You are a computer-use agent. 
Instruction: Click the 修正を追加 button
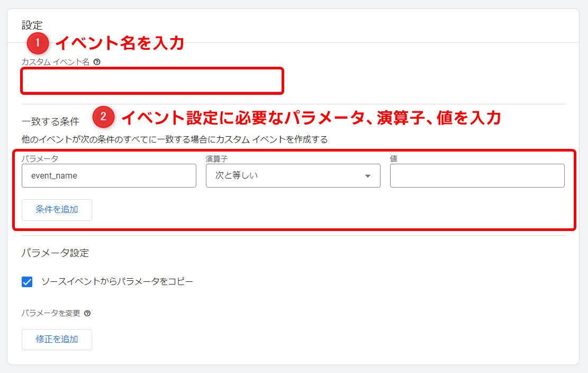(x=57, y=339)
